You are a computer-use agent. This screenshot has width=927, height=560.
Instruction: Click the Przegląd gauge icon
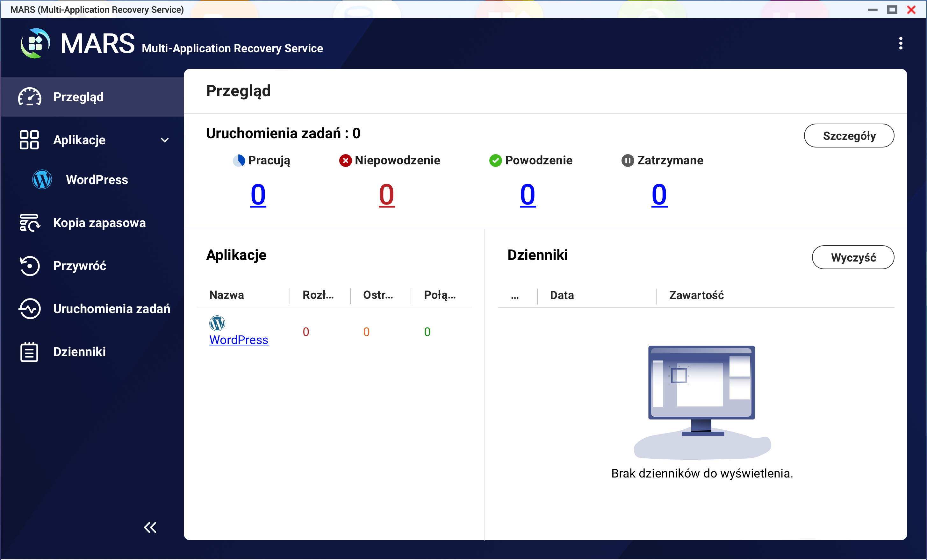point(29,97)
